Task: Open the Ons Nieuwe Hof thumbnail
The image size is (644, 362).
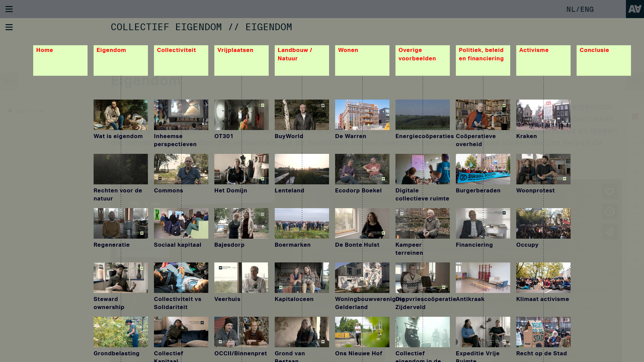Action: (x=362, y=332)
